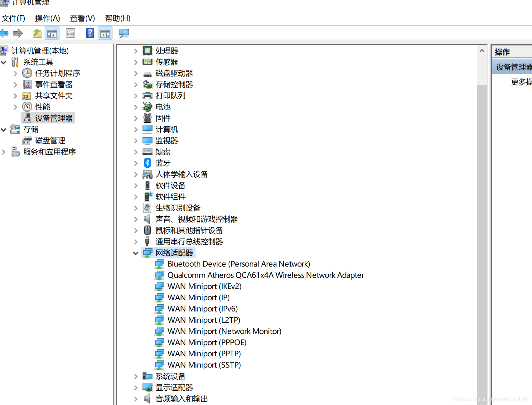
Task: Click the 存储控制器 icon
Action: pos(148,84)
